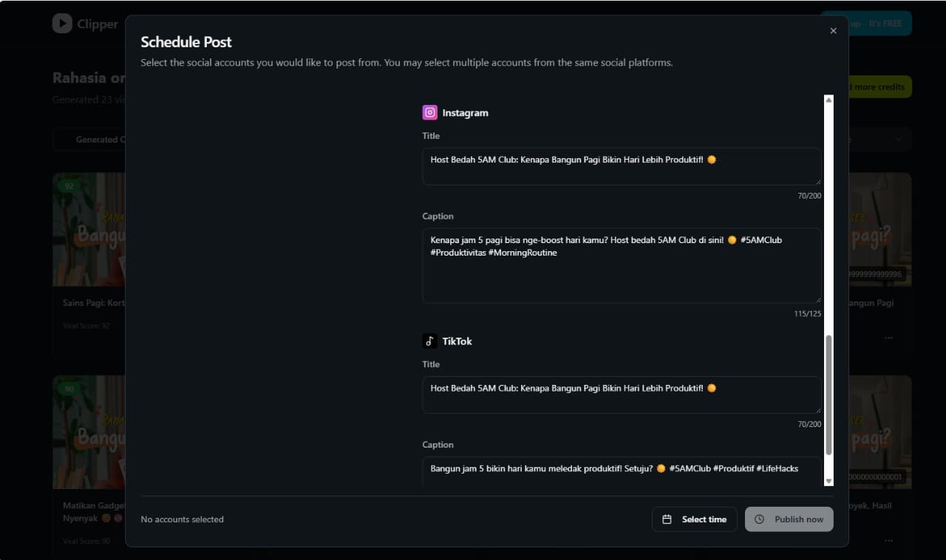Image resolution: width=946 pixels, height=560 pixels.
Task: Click the Instagram caption resize handle
Action: point(817,299)
